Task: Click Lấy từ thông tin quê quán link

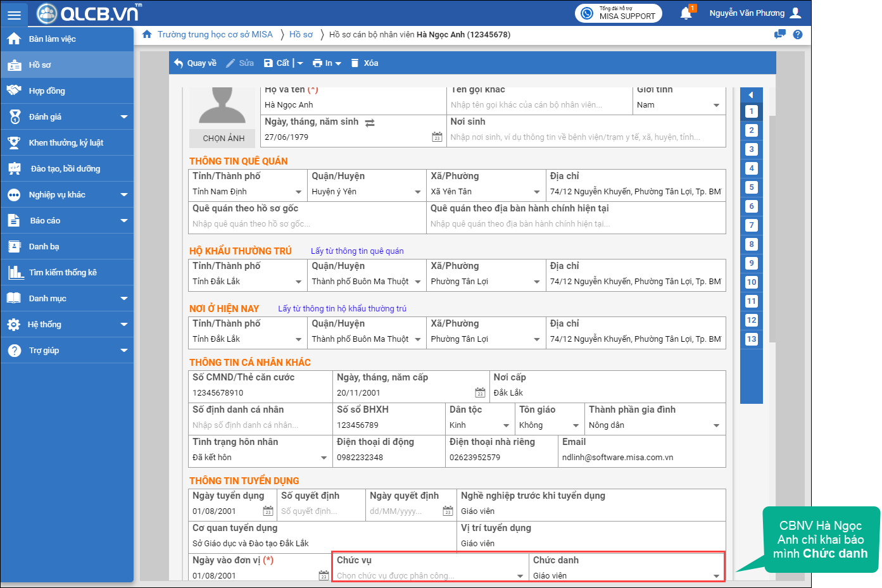Action: tap(356, 251)
